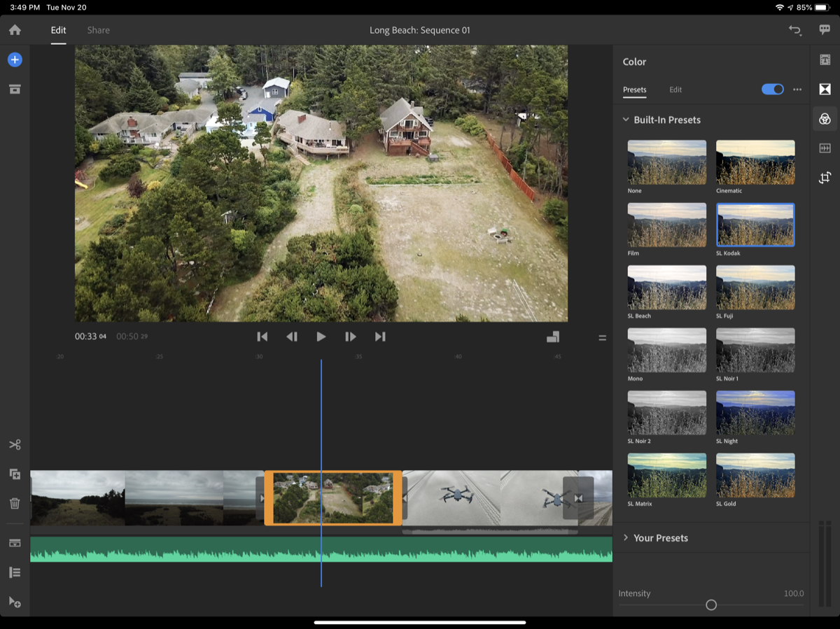Viewport: 840px width, 629px height.
Task: Click the duplicate clip icon
Action: (x=15, y=474)
